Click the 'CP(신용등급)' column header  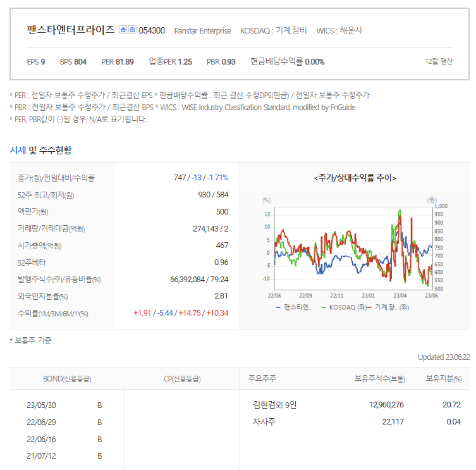pyautogui.click(x=182, y=379)
